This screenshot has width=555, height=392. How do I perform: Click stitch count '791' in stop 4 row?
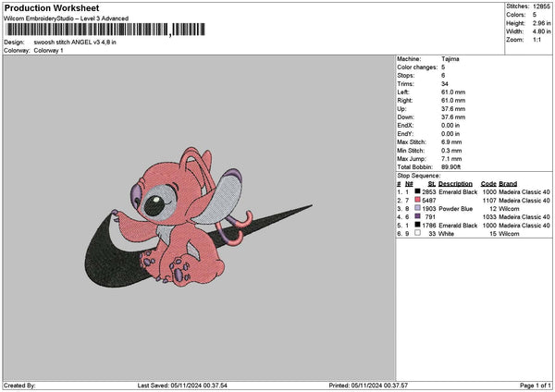coord(430,217)
